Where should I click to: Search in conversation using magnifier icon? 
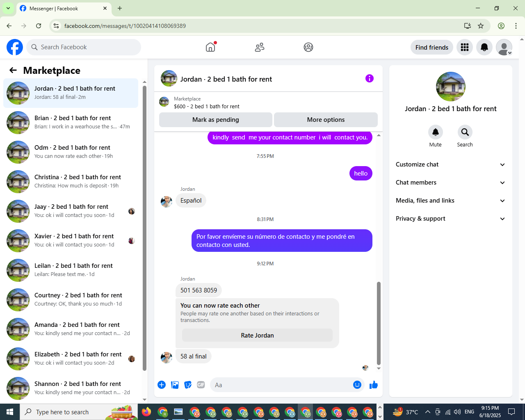[465, 132]
